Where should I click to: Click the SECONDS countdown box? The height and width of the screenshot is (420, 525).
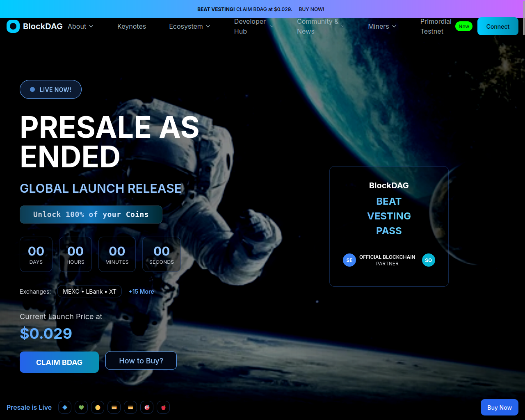click(162, 254)
